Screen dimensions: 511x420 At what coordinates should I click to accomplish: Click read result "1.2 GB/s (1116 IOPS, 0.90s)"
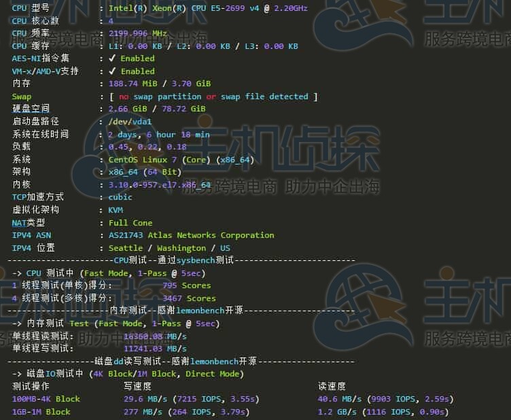[383, 412]
